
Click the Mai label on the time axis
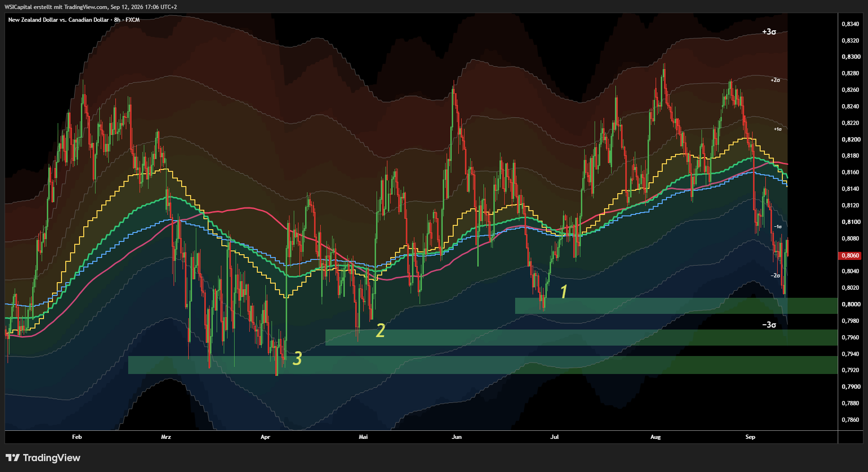pyautogui.click(x=363, y=437)
